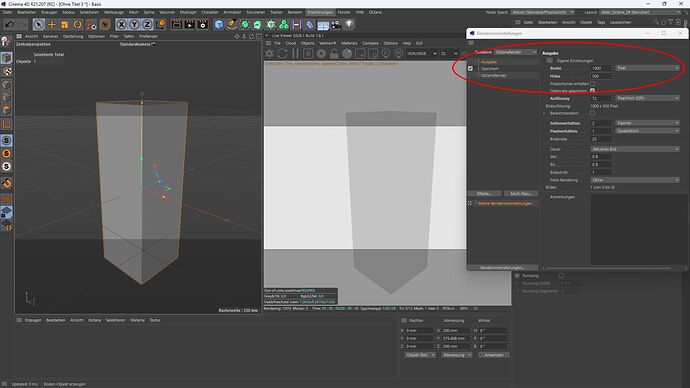690x388 pixels.
Task: Render to Picture Viewer play clapperboard
Action: tap(190, 25)
